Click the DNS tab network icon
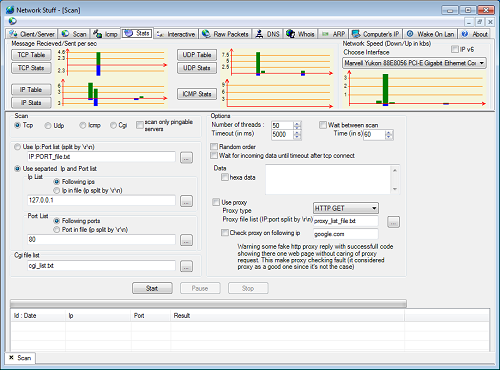Image resolution: width=500 pixels, height=370 pixels. coord(259,34)
